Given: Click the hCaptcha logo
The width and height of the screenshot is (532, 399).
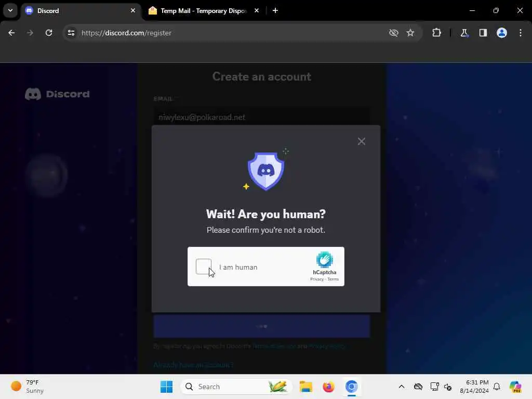Looking at the screenshot, I should click(x=324, y=260).
